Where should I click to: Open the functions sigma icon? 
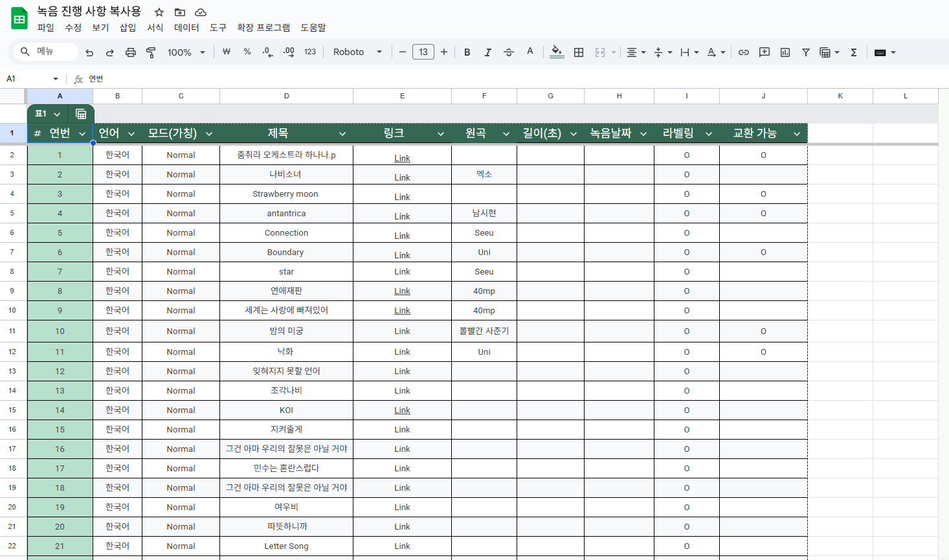pos(854,52)
